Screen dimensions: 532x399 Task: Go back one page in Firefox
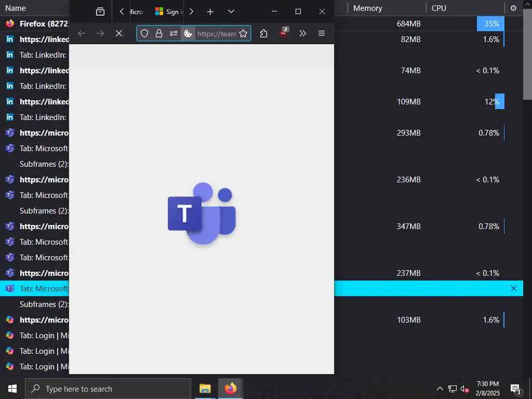[x=82, y=33]
